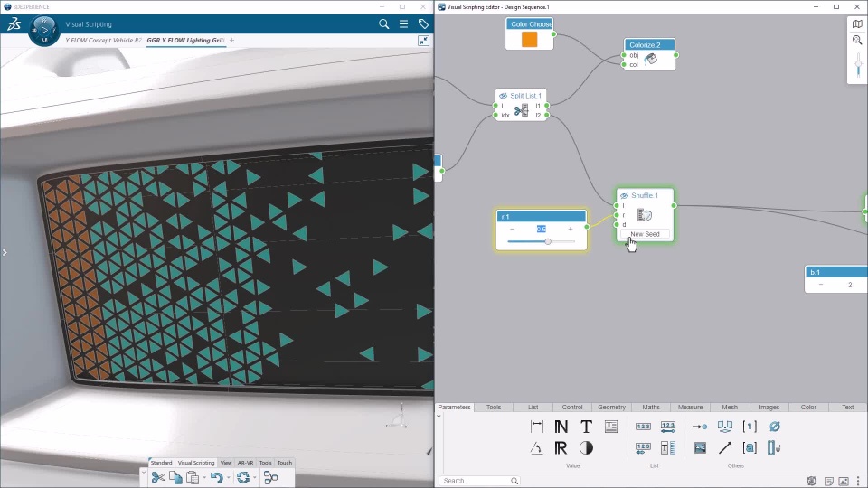Click the first 123 list icon

643,426
